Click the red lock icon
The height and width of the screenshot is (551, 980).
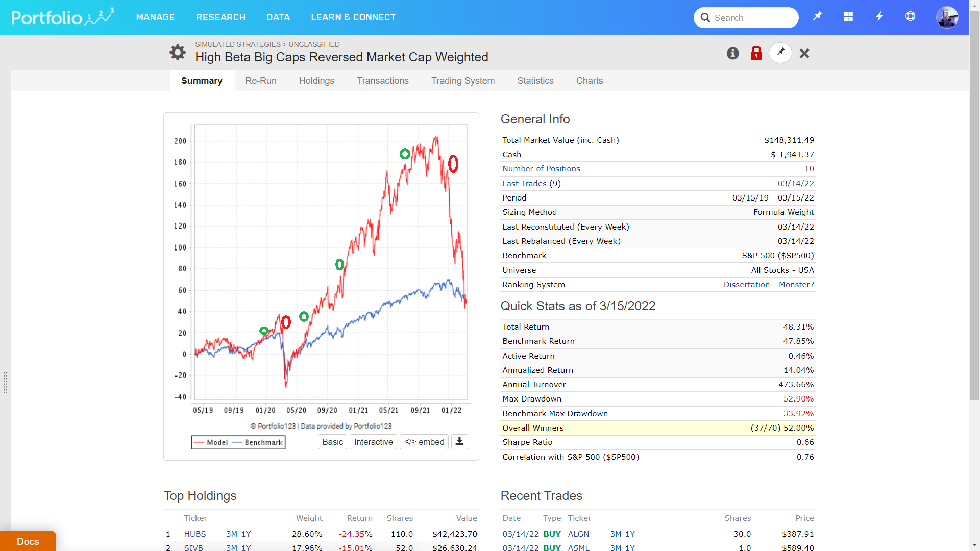click(756, 53)
